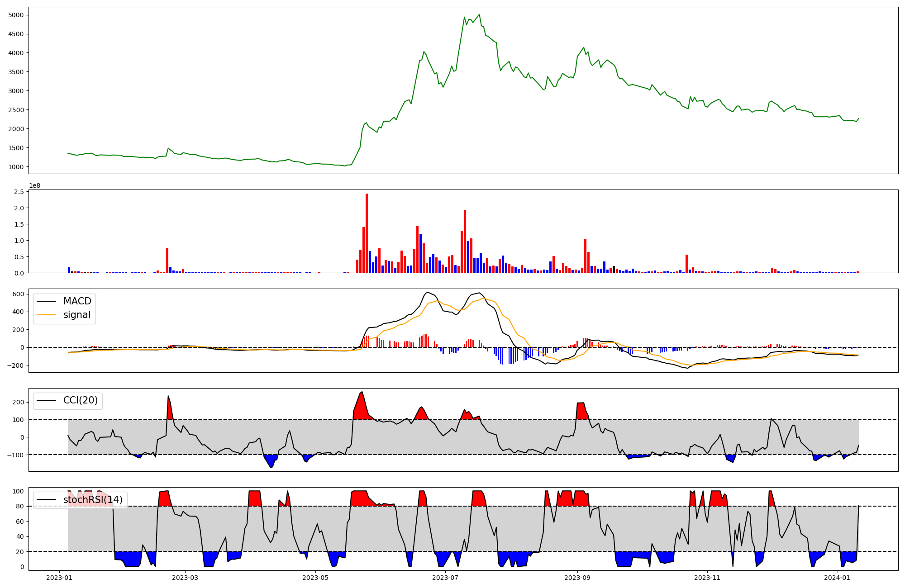905x588 pixels.
Task: Click the 2023-11 date tick label
Action: click(x=707, y=578)
